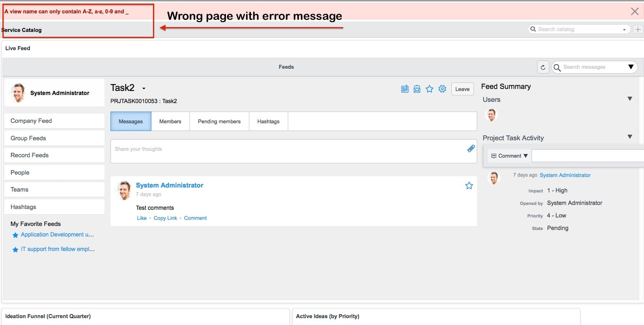Open System Administrator author link in message
Image resolution: width=644 pixels, height=325 pixels.
[x=170, y=185]
